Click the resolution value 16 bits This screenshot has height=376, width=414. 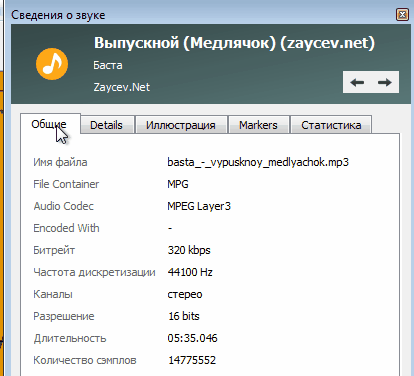[x=184, y=316]
